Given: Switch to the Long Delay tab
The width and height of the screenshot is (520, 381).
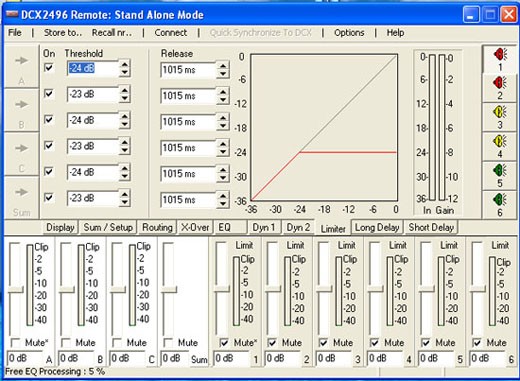Looking at the screenshot, I should (x=377, y=227).
